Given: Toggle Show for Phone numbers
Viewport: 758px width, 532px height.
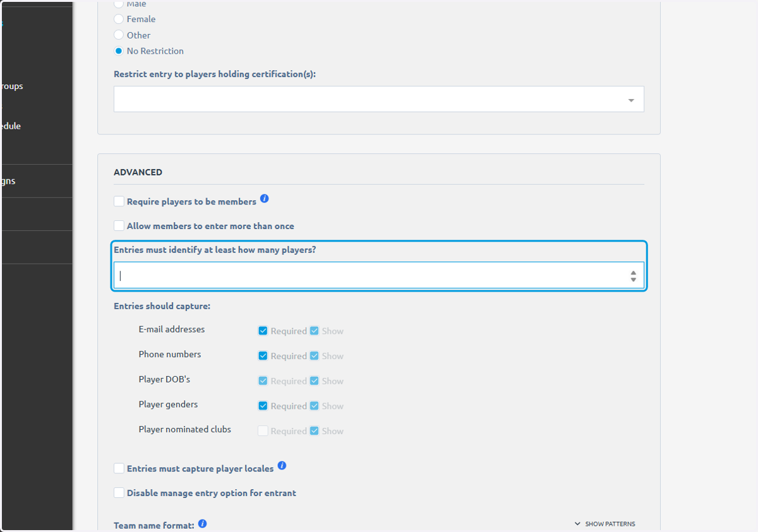Looking at the screenshot, I should tap(315, 356).
